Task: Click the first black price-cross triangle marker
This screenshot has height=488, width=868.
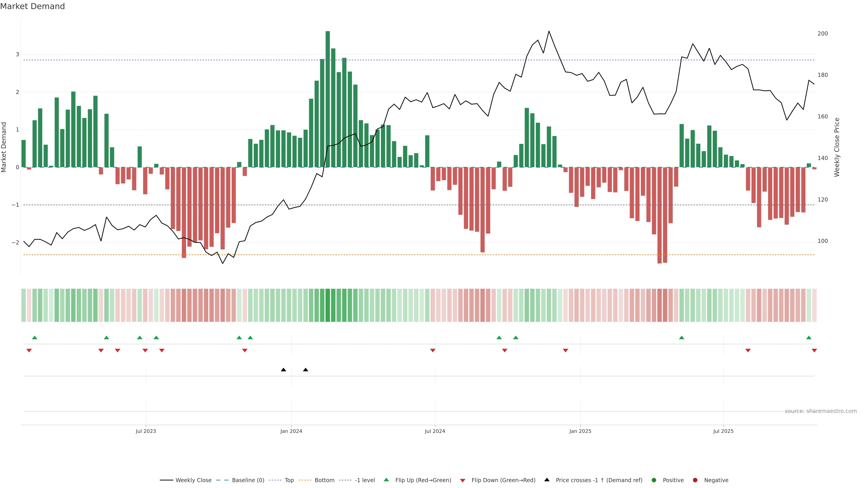Action: coord(283,370)
